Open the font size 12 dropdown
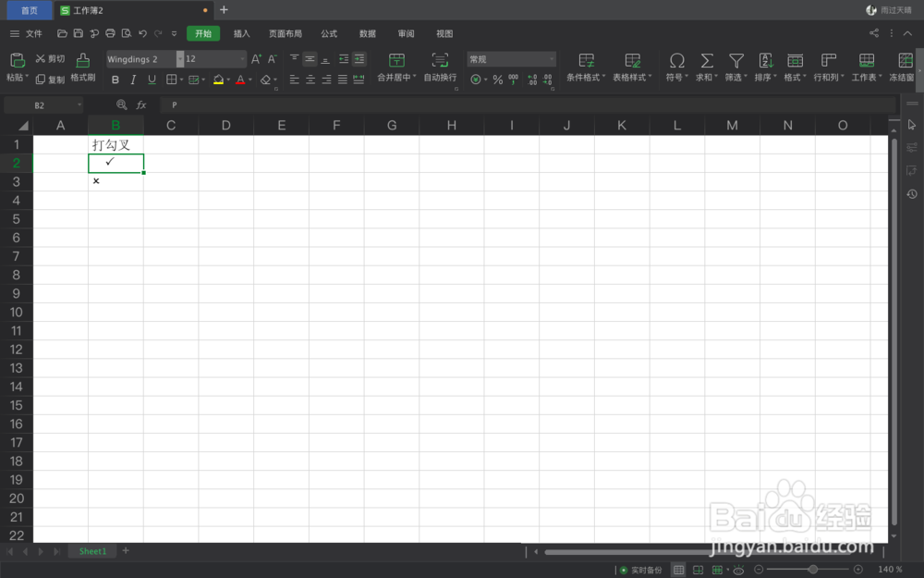 point(241,59)
